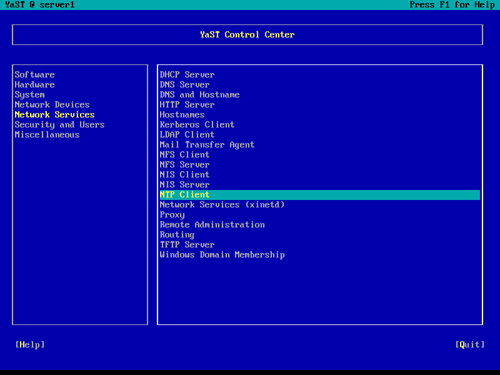500x375 pixels.
Task: Select the Software category
Action: tap(35, 75)
